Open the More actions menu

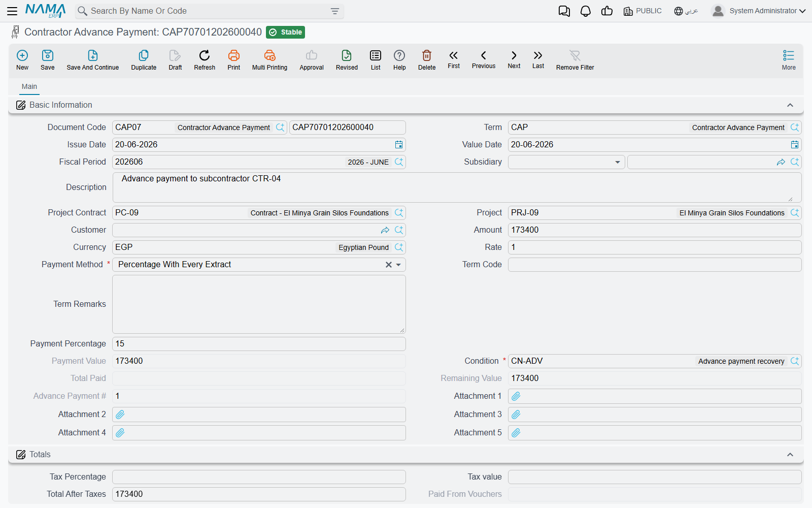pos(789,60)
